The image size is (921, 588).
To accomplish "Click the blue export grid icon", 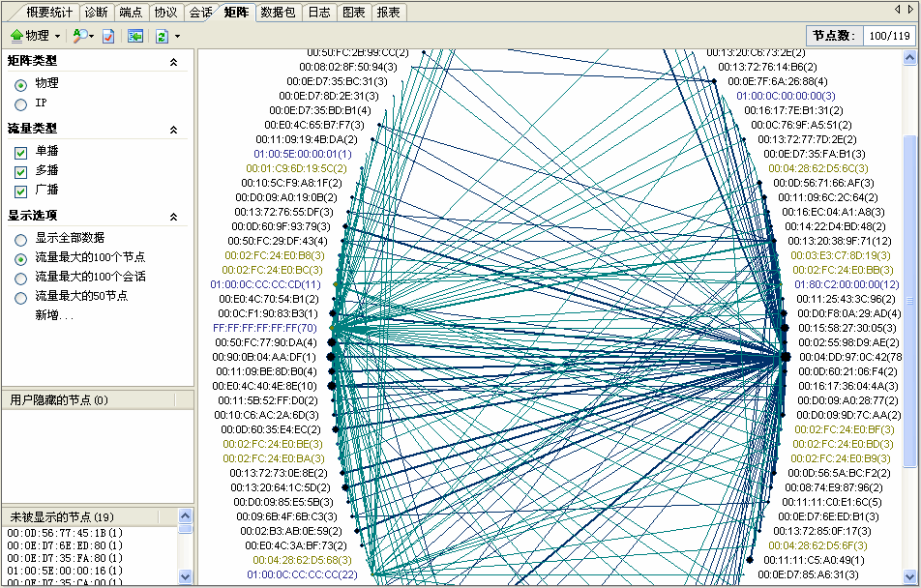I will point(135,36).
